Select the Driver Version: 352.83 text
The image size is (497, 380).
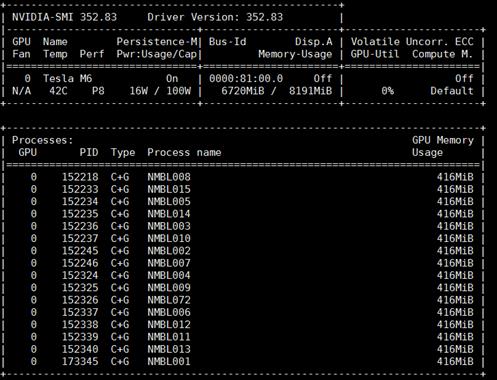(x=215, y=17)
